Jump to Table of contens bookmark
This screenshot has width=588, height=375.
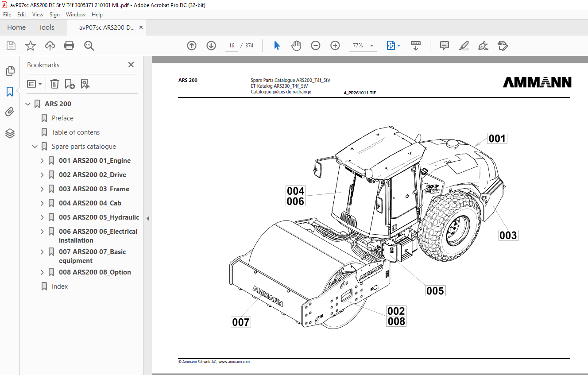tap(76, 132)
